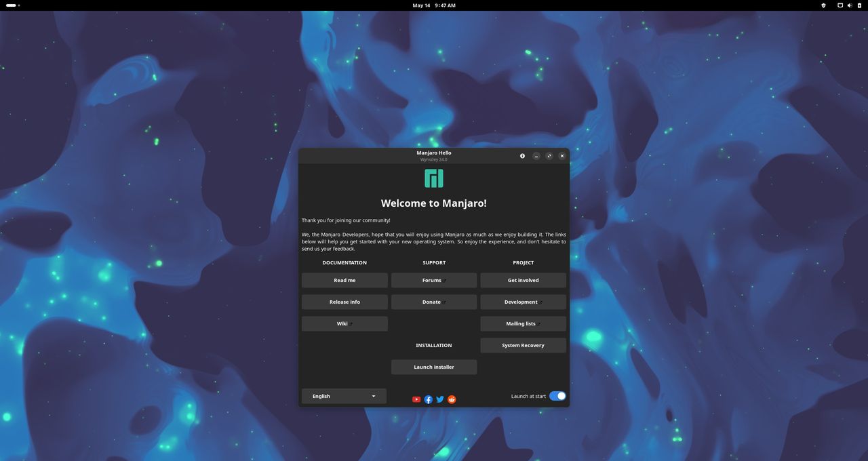Click System Recovery under Project
Screen dimensions: 868x461
(x=523, y=345)
